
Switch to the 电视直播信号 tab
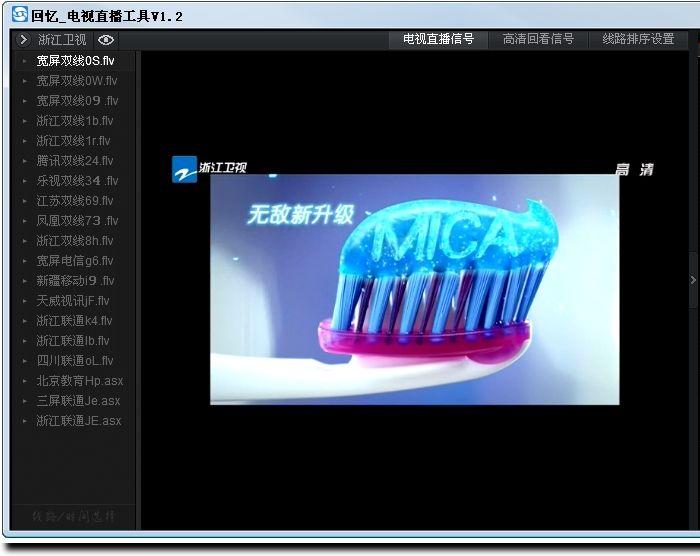tap(438, 39)
